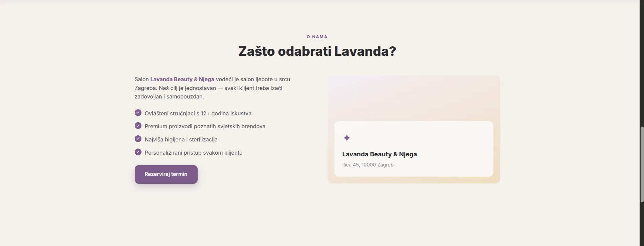Click the "O NAMA" section label

point(317,37)
